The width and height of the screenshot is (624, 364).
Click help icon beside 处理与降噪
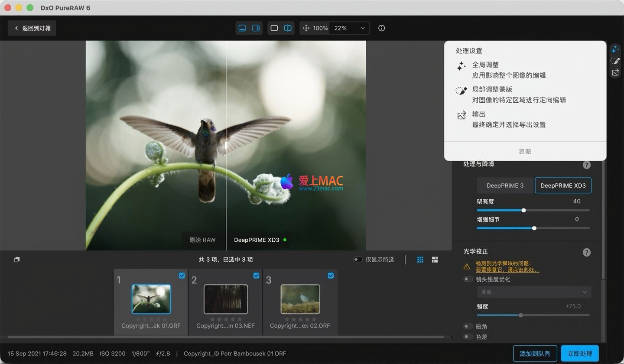[586, 165]
